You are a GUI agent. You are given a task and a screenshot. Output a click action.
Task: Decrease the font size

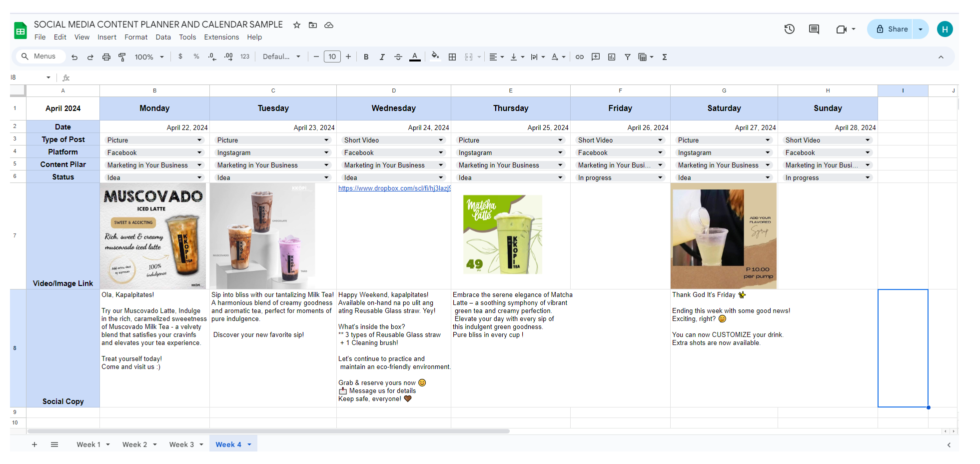[x=316, y=57]
